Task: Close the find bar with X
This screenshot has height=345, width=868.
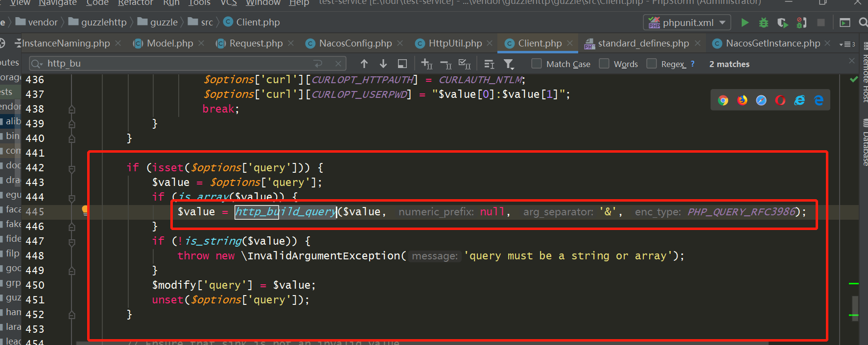Action: [852, 61]
